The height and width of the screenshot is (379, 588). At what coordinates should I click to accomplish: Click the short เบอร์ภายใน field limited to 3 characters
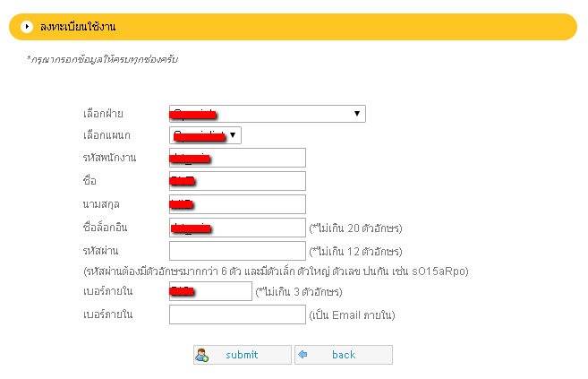(x=210, y=291)
